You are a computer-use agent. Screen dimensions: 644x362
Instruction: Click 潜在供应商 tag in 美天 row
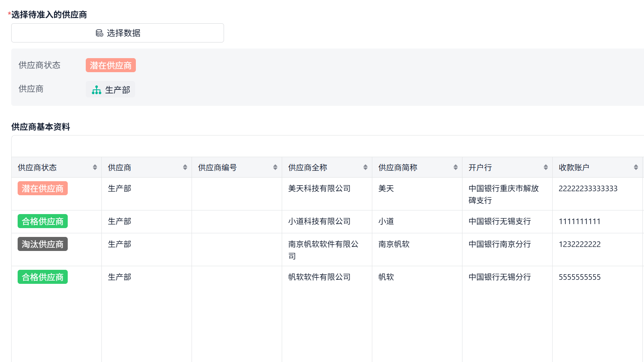[x=42, y=188]
